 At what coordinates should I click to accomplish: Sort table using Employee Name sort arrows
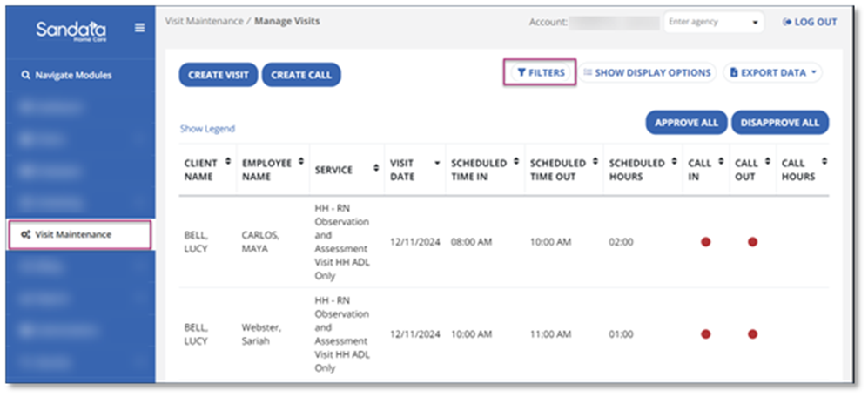tap(301, 163)
